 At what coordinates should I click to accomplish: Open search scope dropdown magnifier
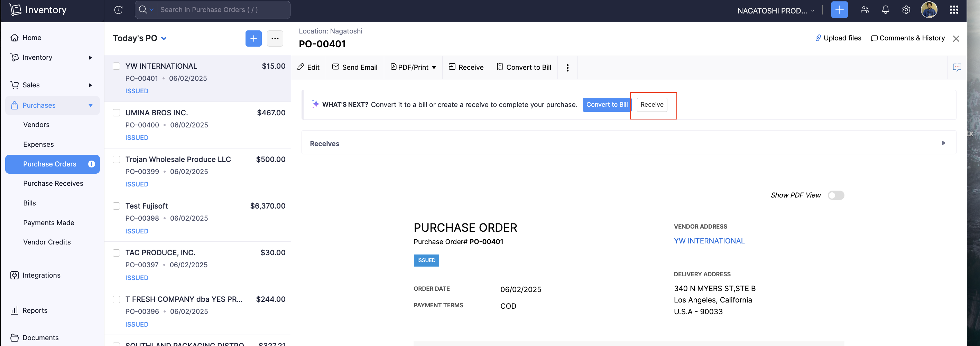[146, 10]
